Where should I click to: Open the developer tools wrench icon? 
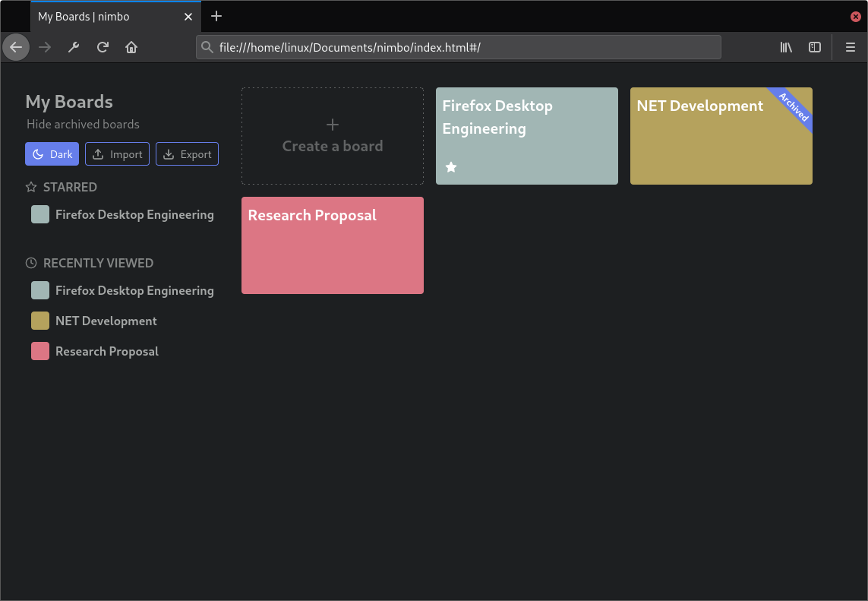click(x=74, y=47)
